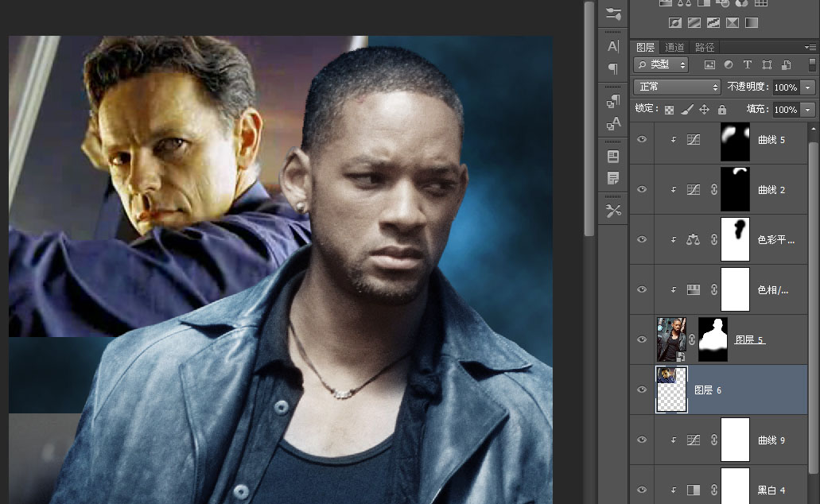Open the Brush Presets panel icon
The image size is (820, 504).
[613, 14]
